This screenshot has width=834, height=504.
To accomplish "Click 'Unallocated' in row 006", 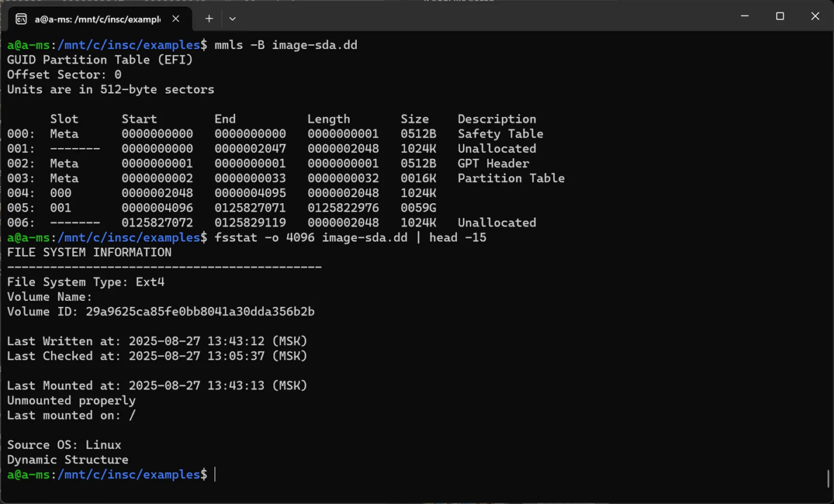I will pos(497,223).
